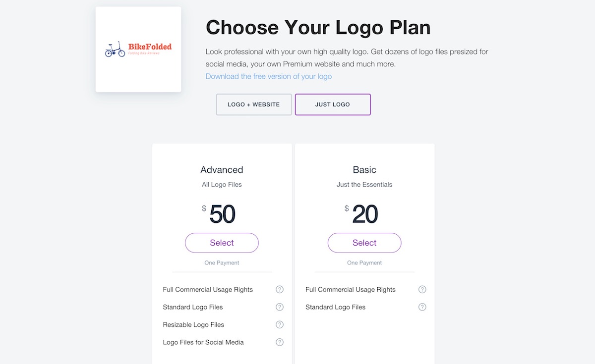Show help icon beside Basic Standard Logo Files
Image resolution: width=595 pixels, height=364 pixels.
click(x=422, y=307)
